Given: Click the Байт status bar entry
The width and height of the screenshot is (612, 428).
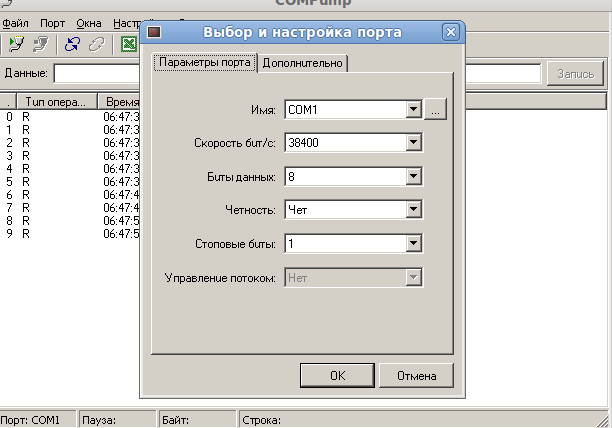Looking at the screenshot, I should (x=197, y=420).
